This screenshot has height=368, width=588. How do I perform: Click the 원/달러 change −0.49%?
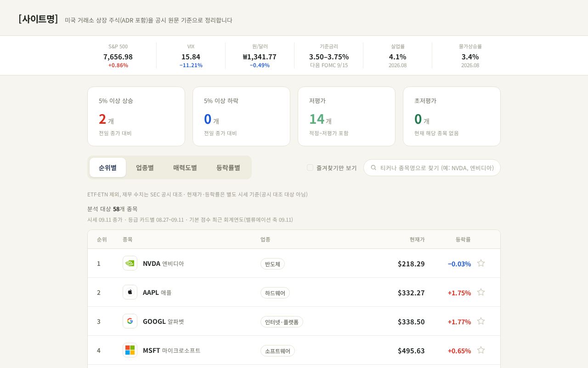(x=260, y=65)
